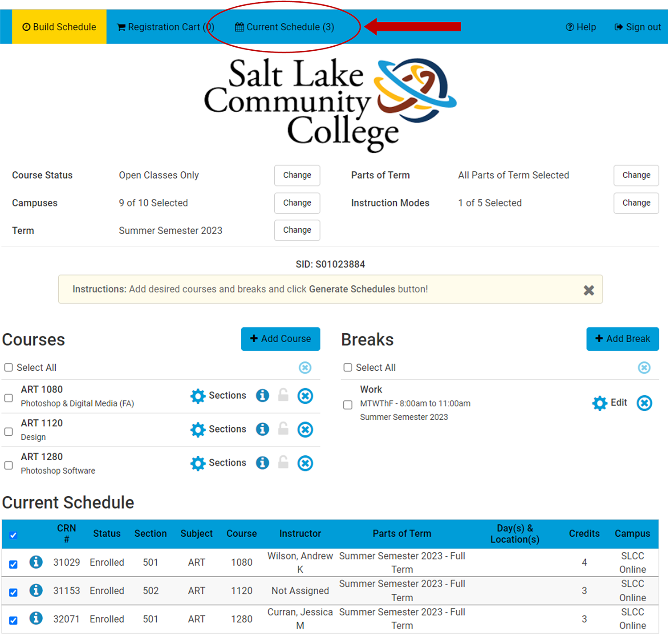This screenshot has width=670, height=644.
Task: Select the Work break checkbox
Action: [348, 405]
